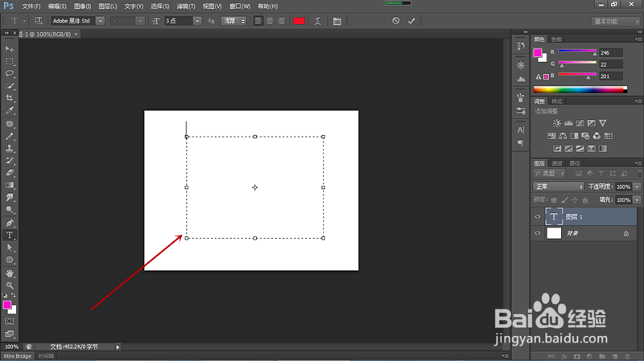This screenshot has height=361, width=644.
Task: Select the Move tool
Action: pyautogui.click(x=10, y=49)
